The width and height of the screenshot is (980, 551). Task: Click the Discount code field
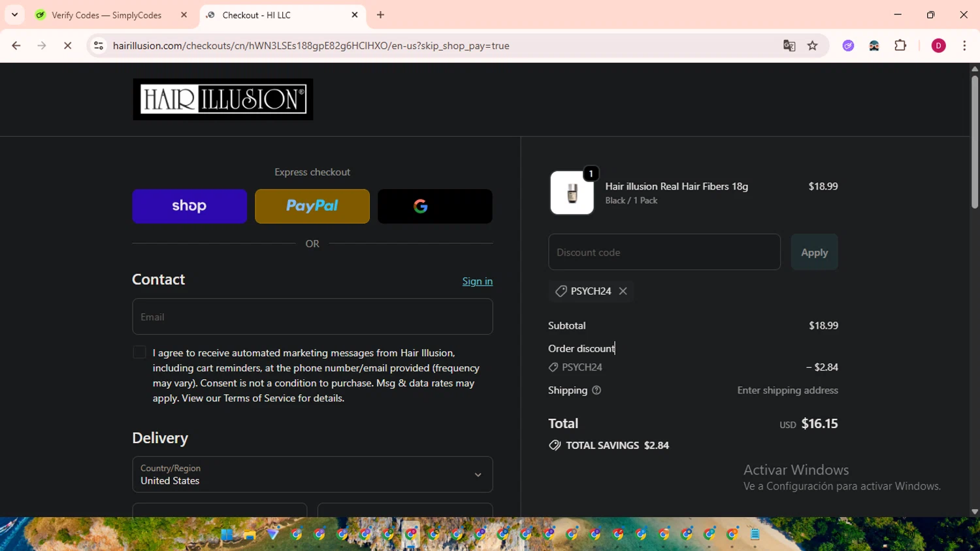pyautogui.click(x=664, y=252)
